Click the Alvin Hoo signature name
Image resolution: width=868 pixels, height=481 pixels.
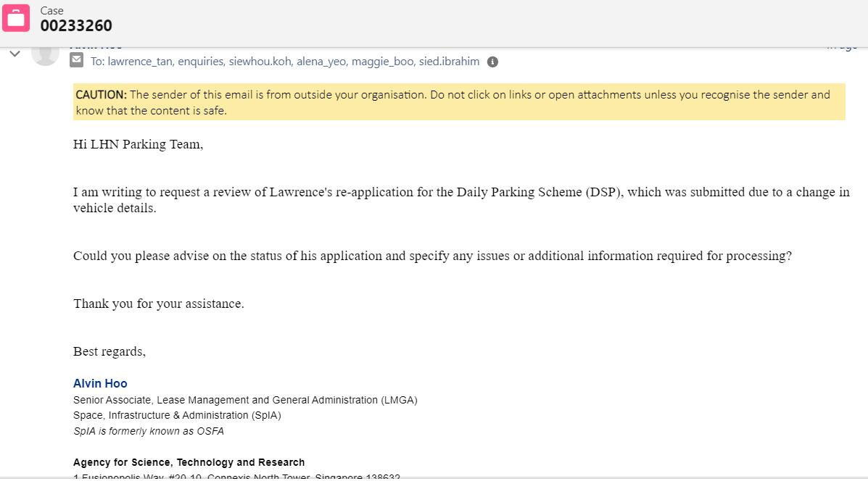(x=100, y=383)
